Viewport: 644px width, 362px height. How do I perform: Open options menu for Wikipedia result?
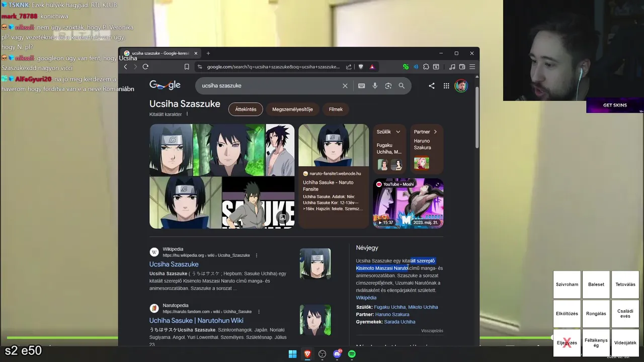(x=257, y=255)
